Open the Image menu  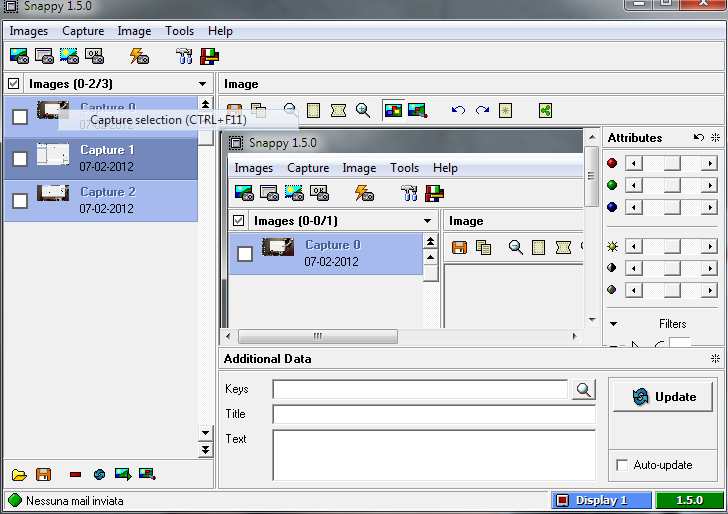134,31
